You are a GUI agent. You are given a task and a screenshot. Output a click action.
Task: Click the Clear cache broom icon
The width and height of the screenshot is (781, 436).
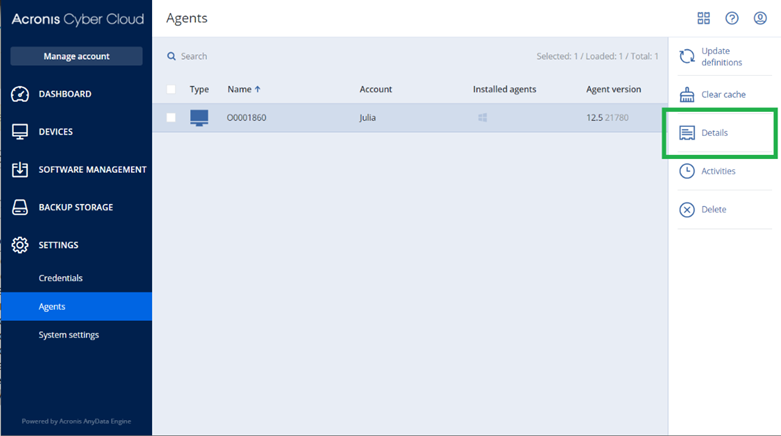tap(687, 94)
